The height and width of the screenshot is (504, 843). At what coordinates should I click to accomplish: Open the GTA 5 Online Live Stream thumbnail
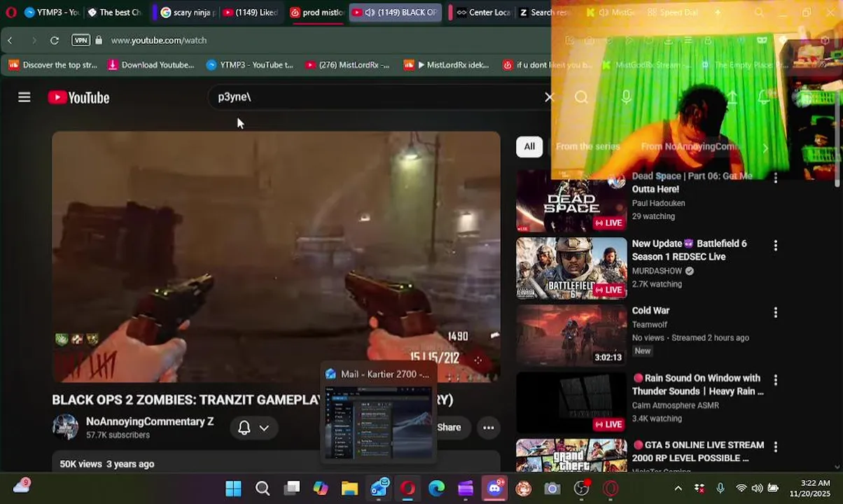pos(571,456)
